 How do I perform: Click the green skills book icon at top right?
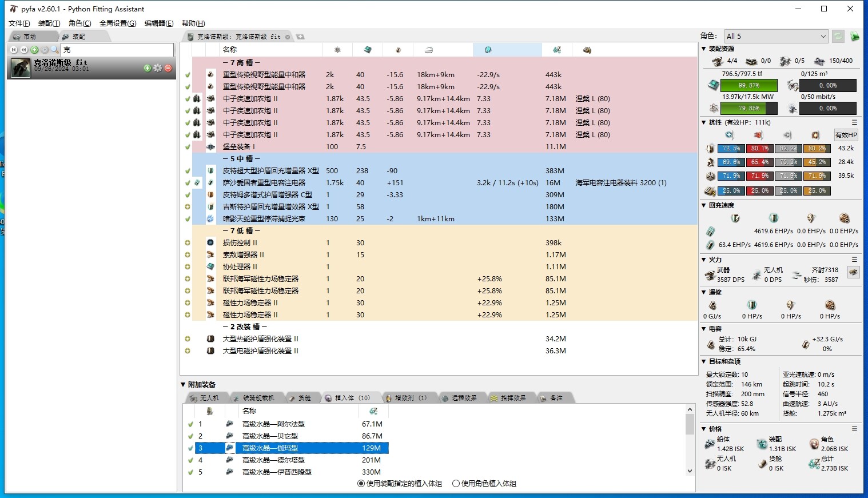pyautogui.click(x=855, y=37)
